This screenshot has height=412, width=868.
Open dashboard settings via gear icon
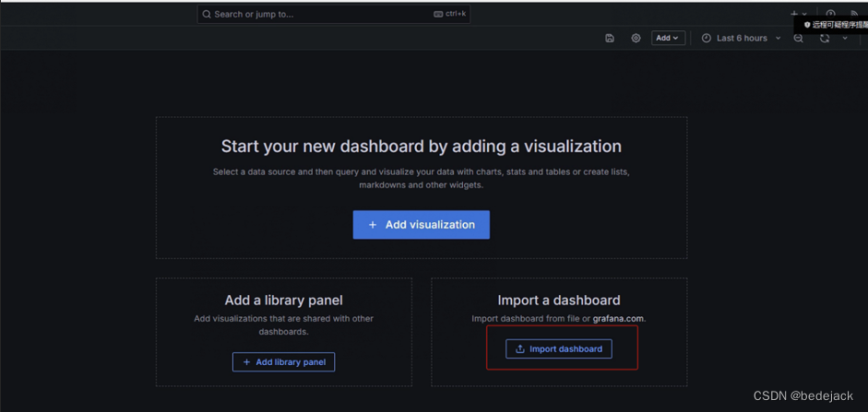(636, 39)
